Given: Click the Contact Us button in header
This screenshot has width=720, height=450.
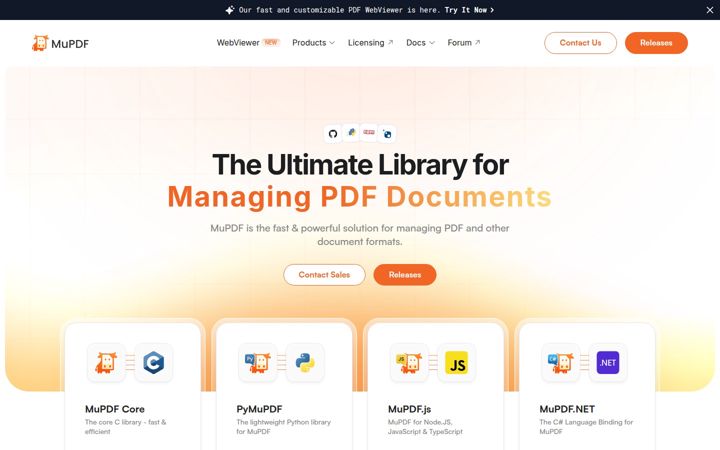Looking at the screenshot, I should pos(580,43).
